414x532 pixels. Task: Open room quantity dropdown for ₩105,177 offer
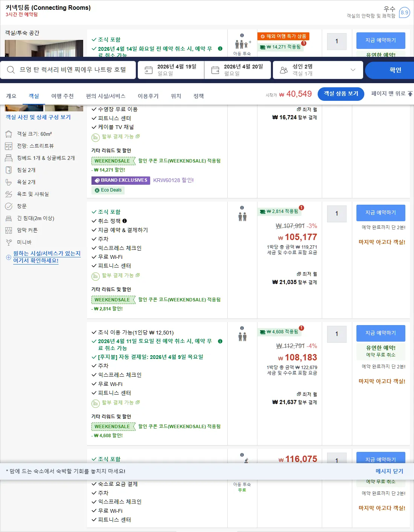[337, 213]
